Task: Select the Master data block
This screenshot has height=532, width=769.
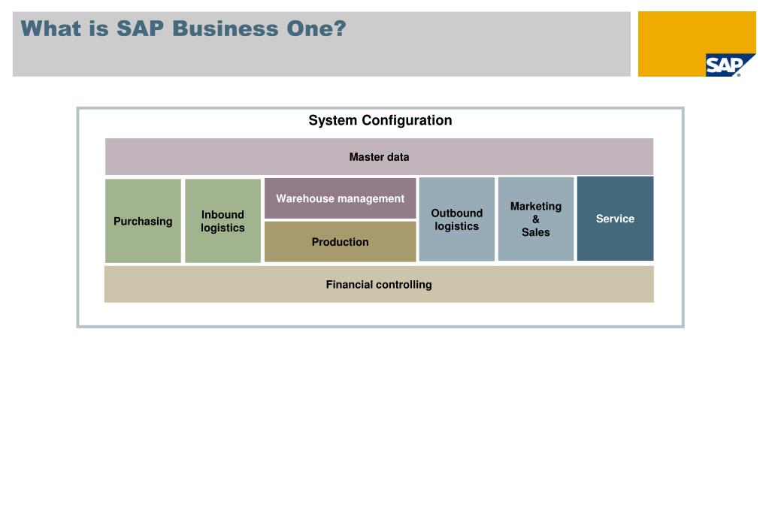Action: (x=379, y=156)
